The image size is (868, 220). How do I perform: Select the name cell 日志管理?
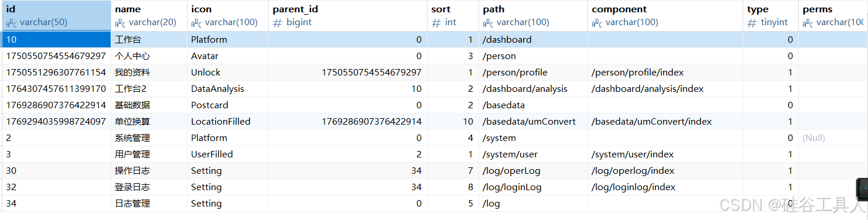tap(149, 204)
